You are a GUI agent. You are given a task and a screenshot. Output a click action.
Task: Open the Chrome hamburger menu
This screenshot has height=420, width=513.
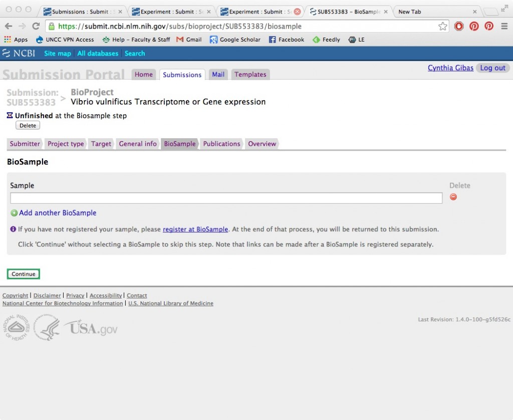504,26
